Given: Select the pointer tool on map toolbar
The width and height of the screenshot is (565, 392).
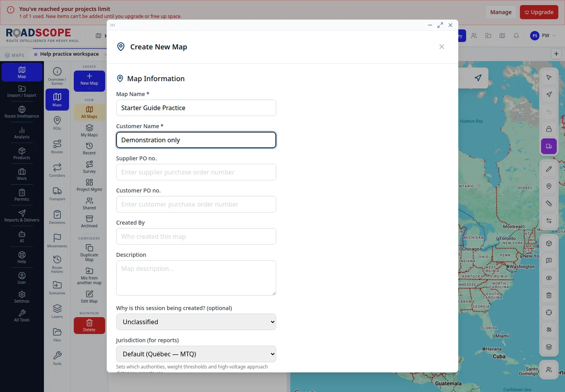Looking at the screenshot, I should click(x=549, y=77).
